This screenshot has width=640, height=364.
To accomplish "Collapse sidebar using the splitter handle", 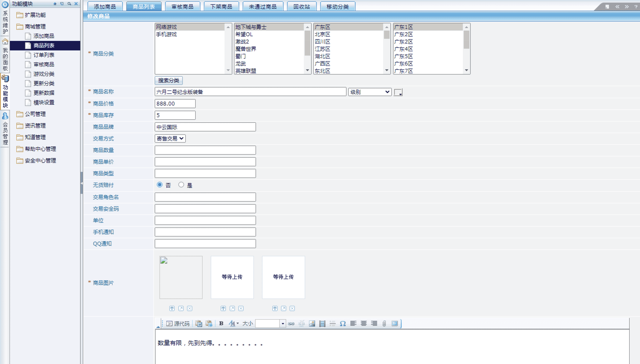I will (81, 183).
